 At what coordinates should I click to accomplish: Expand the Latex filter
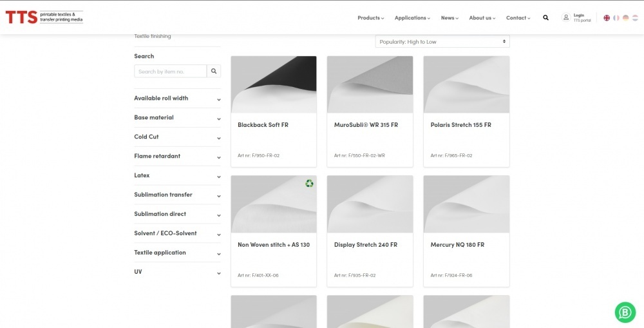click(x=178, y=175)
